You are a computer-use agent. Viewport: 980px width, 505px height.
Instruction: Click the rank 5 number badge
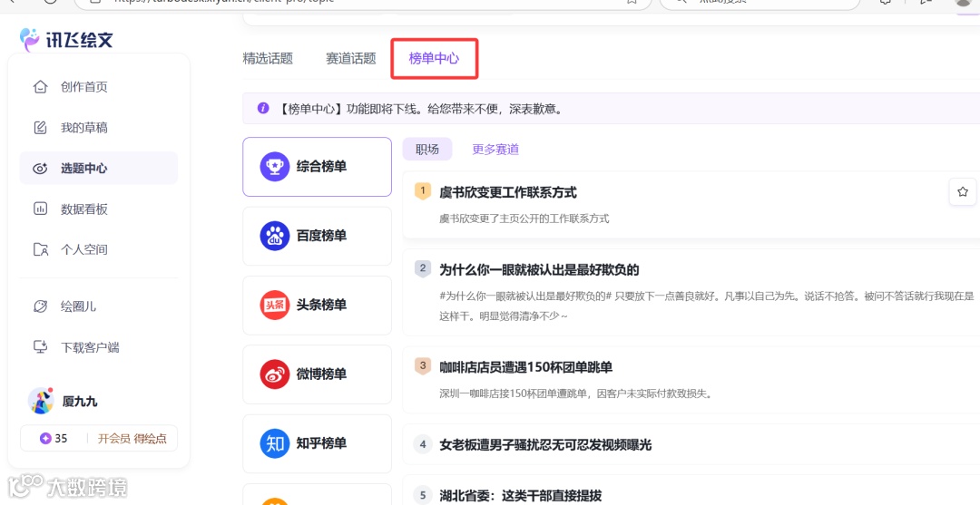423,495
